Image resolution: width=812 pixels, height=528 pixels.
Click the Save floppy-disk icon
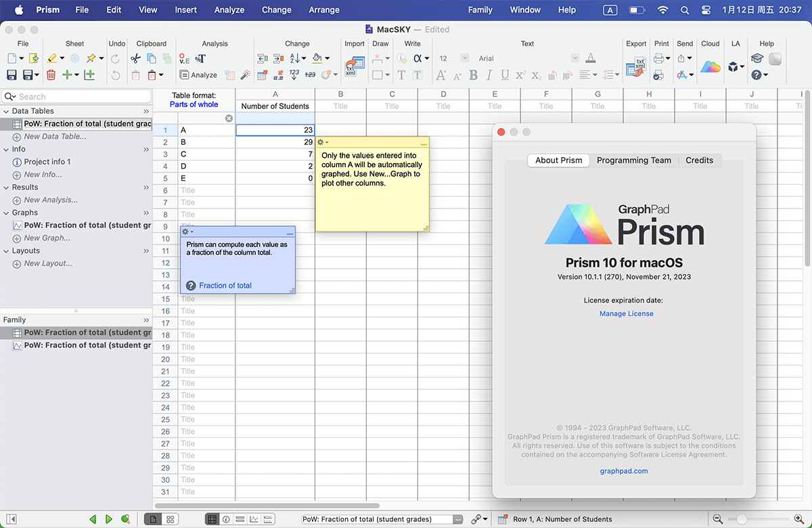(12, 75)
